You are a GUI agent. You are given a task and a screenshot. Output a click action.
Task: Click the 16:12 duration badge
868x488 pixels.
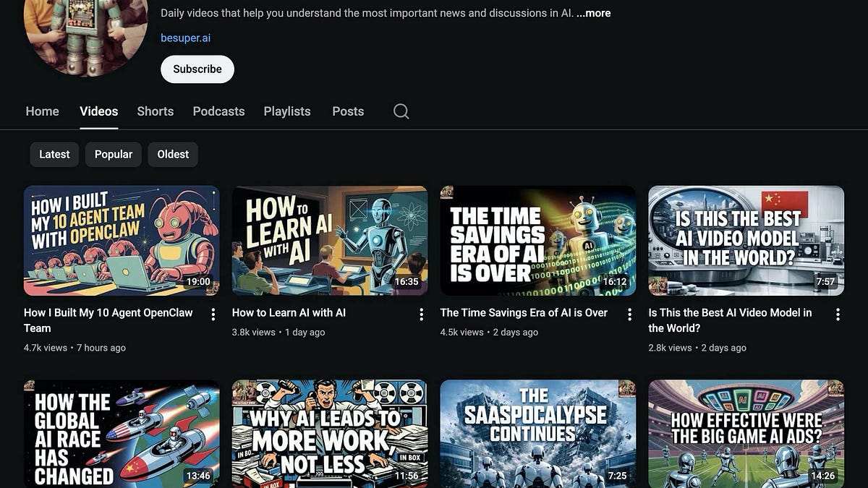click(615, 282)
